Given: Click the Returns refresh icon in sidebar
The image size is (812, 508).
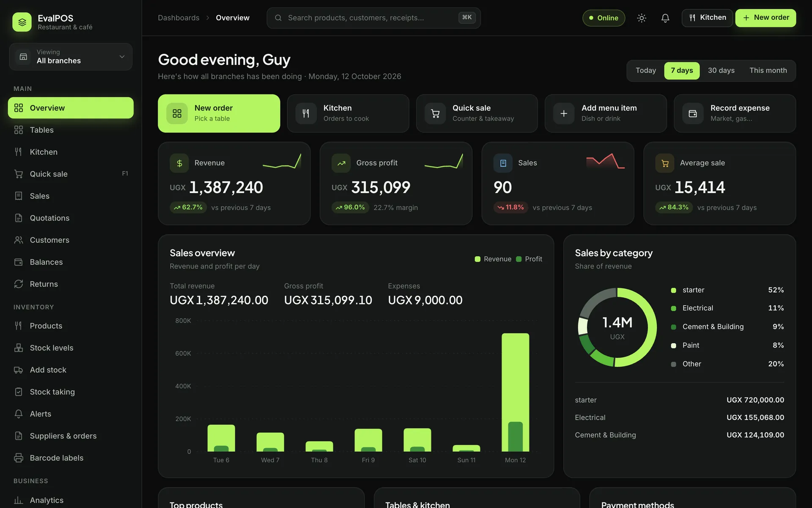Looking at the screenshot, I should [19, 284].
